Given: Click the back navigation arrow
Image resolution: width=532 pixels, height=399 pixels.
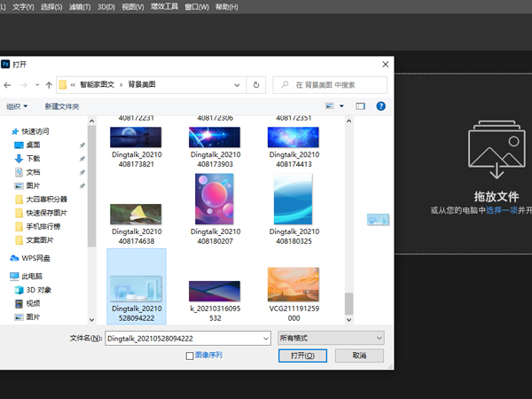Looking at the screenshot, I should [8, 85].
